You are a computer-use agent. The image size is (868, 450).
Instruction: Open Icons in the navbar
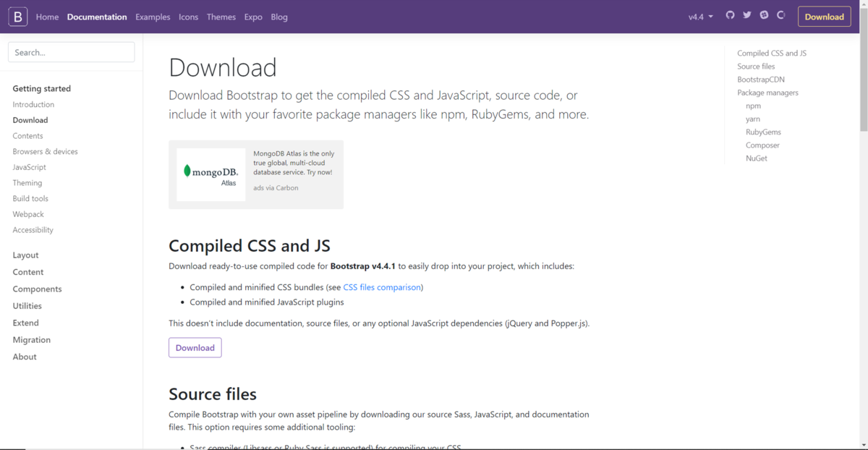click(188, 17)
